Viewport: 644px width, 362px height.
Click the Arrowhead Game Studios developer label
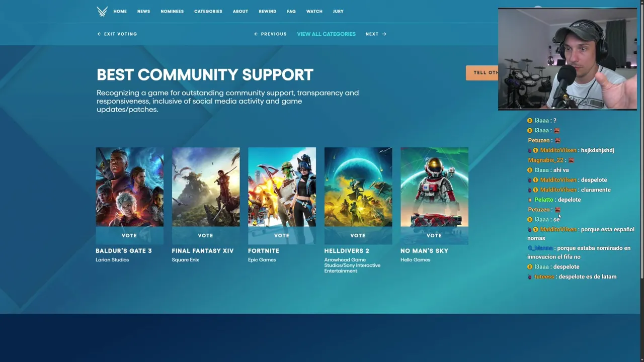point(352,265)
